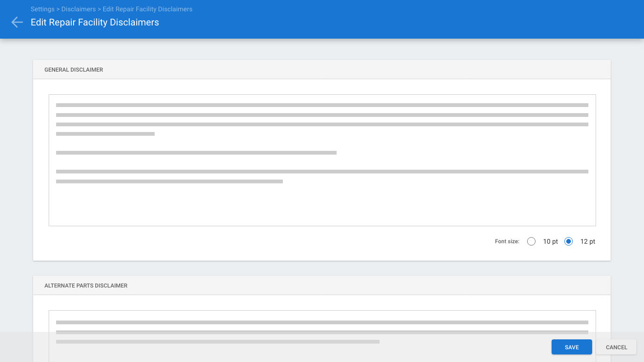Go to Disclaimers in the breadcrumb
Image resolution: width=644 pixels, height=362 pixels.
[78, 9]
